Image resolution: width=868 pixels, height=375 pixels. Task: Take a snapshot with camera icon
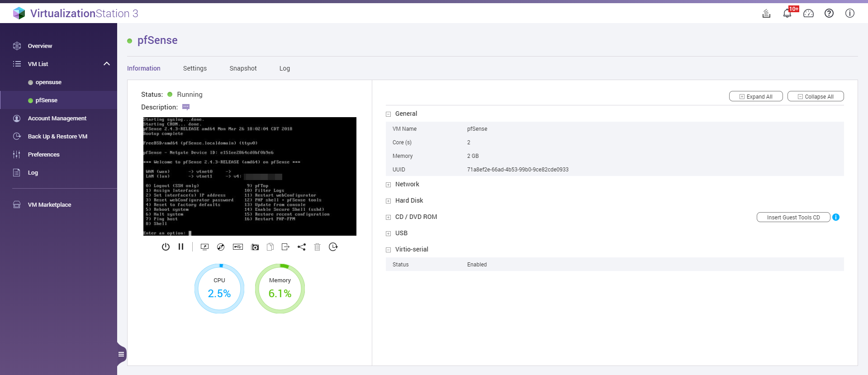(x=255, y=247)
